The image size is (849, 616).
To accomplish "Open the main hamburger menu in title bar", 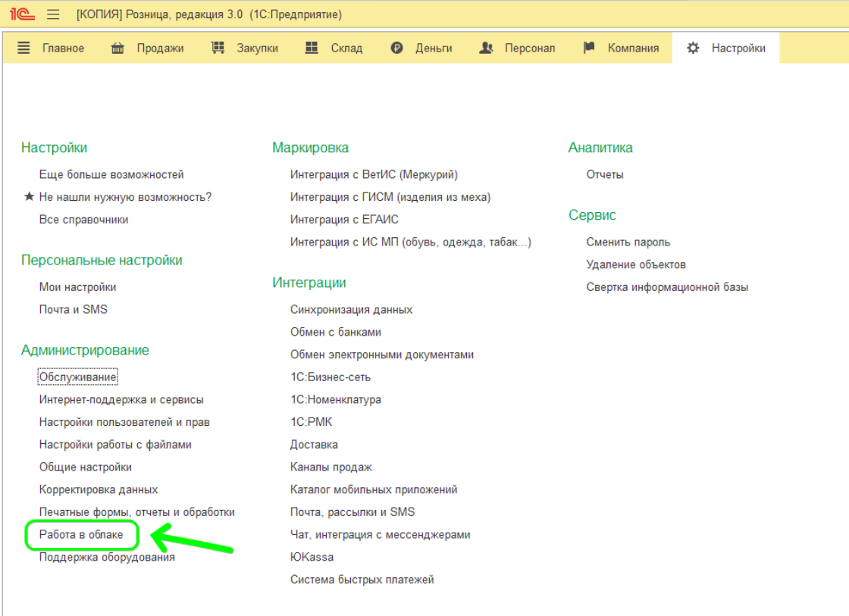I will point(53,14).
